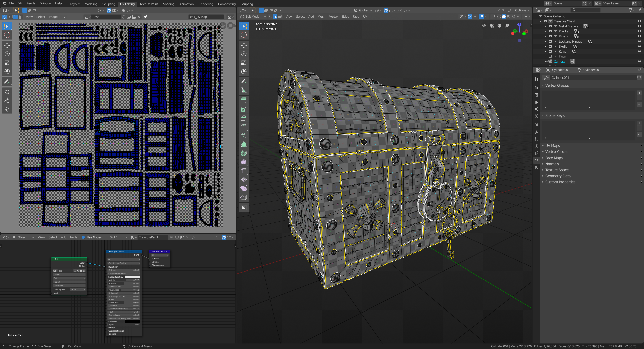Select the Grab tool in UV editor

coord(7,92)
